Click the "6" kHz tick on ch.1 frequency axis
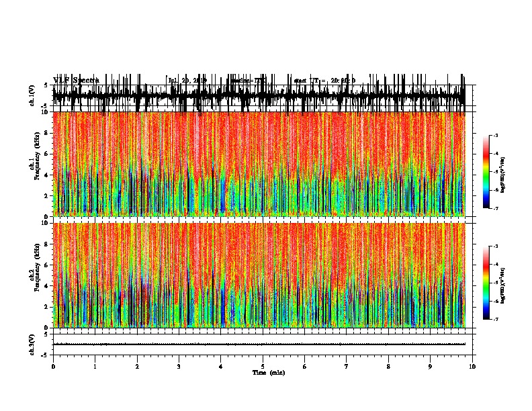Screen dimensions: 532x411 47,154
